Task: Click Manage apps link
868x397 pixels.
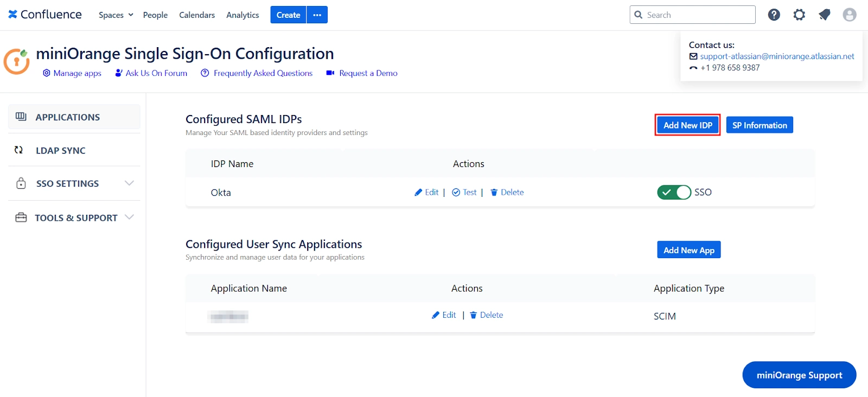Action: pos(78,73)
